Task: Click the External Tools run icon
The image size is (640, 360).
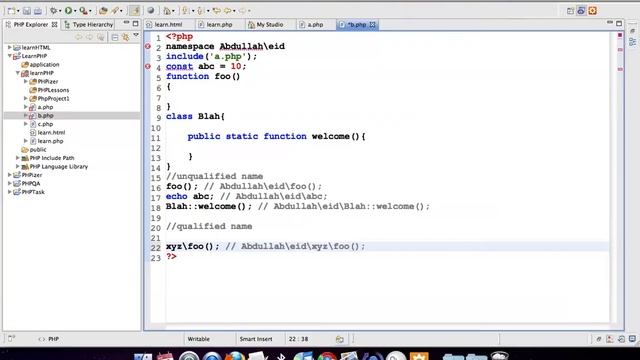Action: click(84, 11)
